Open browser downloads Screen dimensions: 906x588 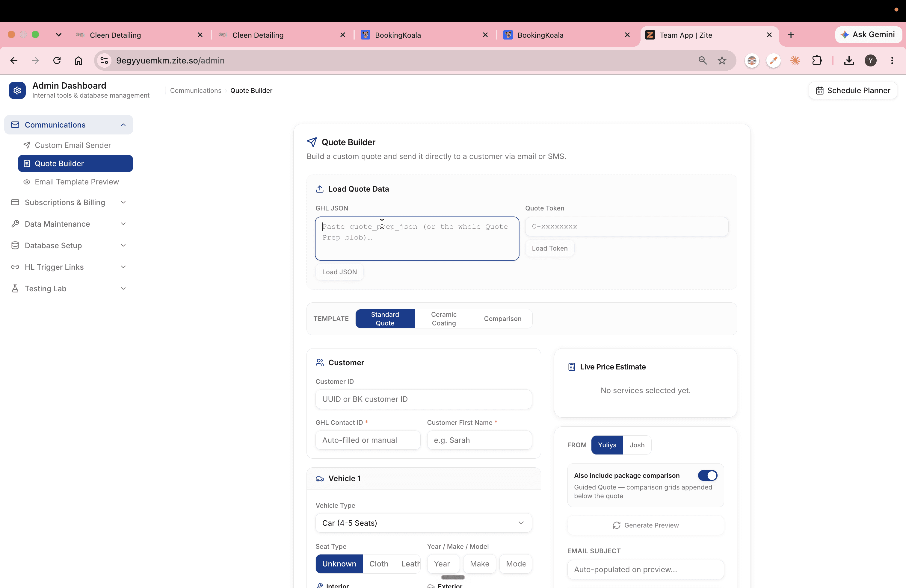[849, 60]
